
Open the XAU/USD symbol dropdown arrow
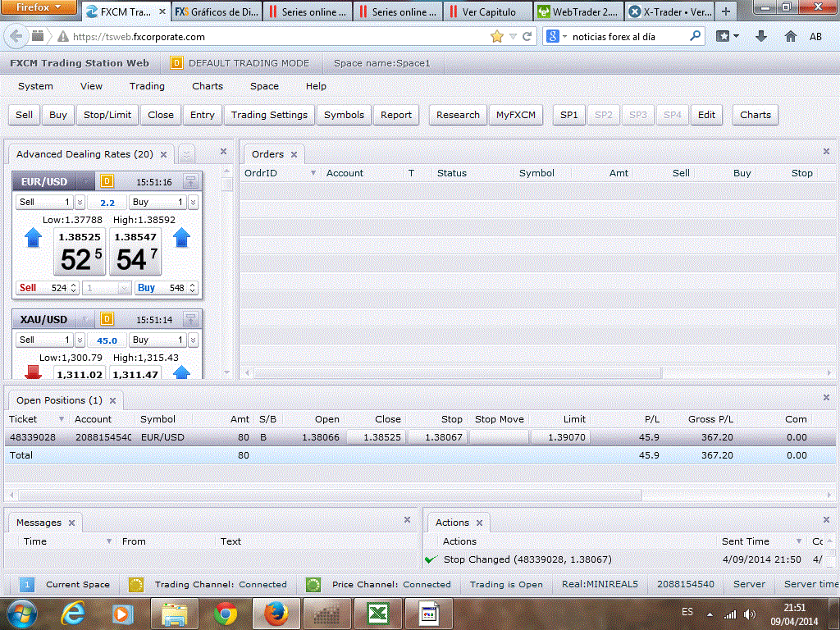[x=84, y=320]
